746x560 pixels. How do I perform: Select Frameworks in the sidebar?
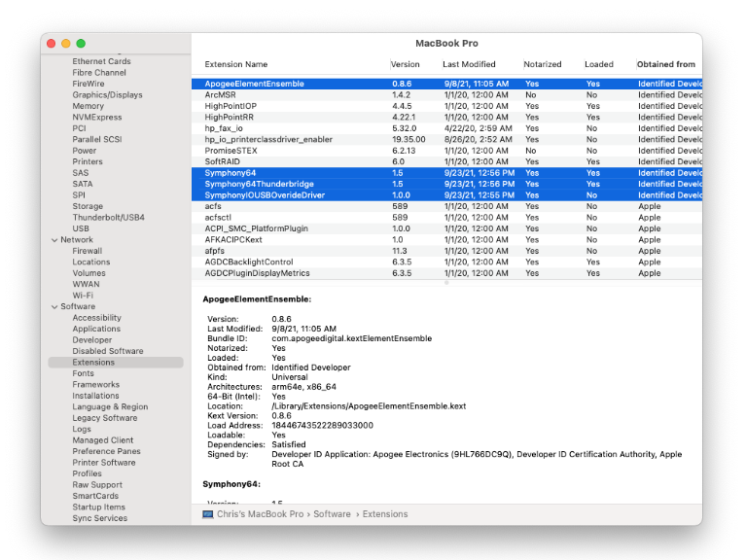pos(95,385)
